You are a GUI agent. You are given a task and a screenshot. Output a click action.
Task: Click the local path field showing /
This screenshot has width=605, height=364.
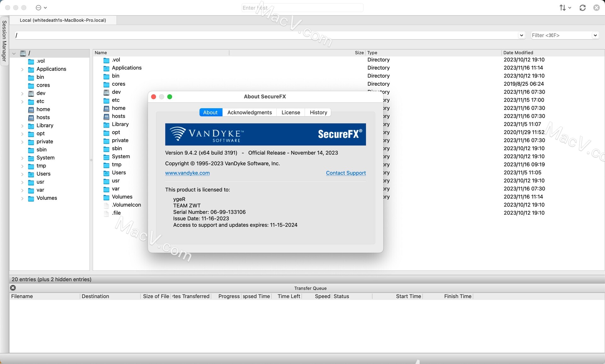tap(266, 35)
